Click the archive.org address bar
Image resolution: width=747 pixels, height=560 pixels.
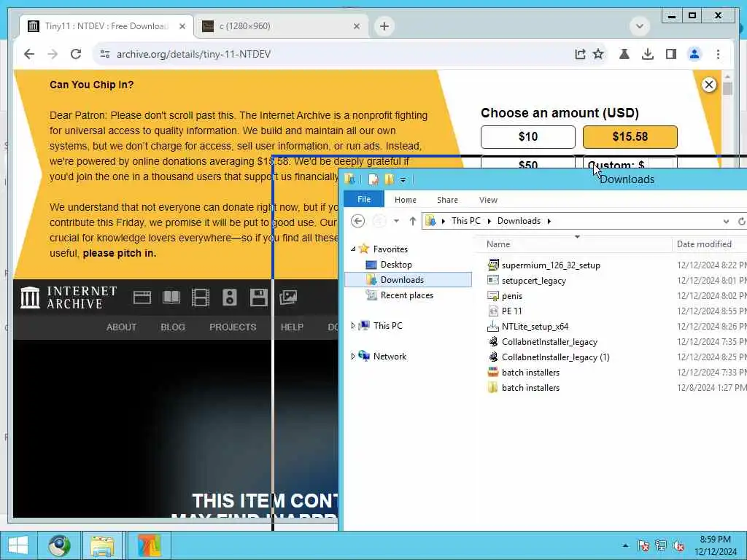(333, 54)
